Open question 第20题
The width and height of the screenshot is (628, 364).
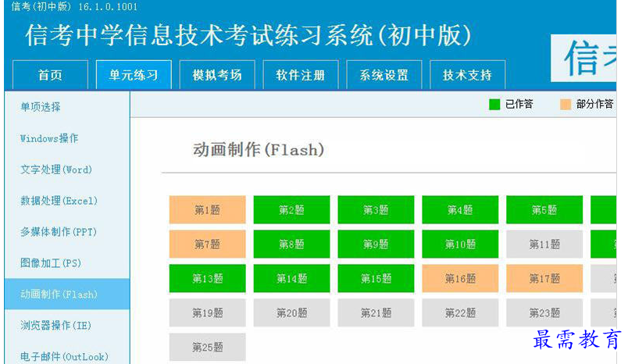tap(291, 312)
